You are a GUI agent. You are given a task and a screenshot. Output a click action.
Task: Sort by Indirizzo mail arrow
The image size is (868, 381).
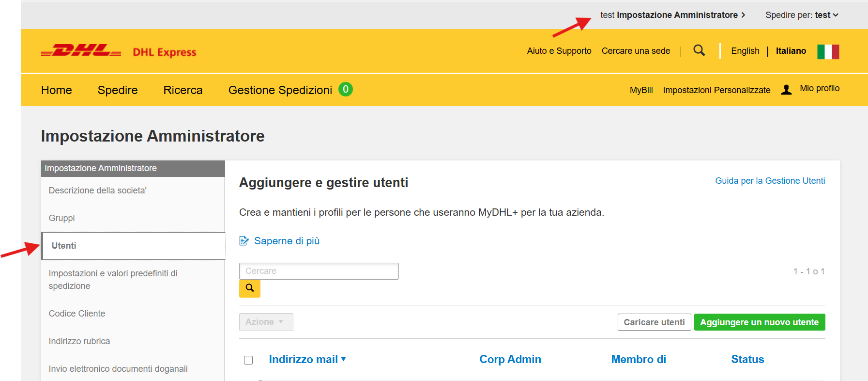[344, 359]
